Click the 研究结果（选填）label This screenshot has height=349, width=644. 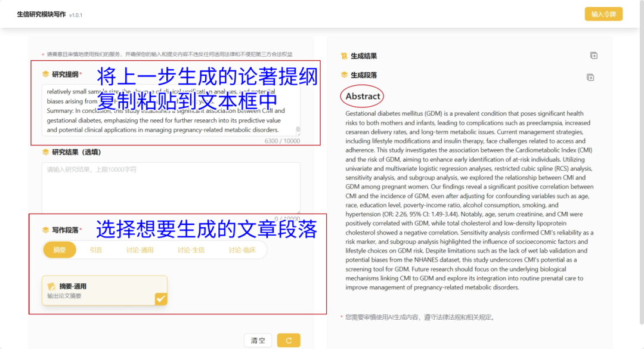point(76,152)
